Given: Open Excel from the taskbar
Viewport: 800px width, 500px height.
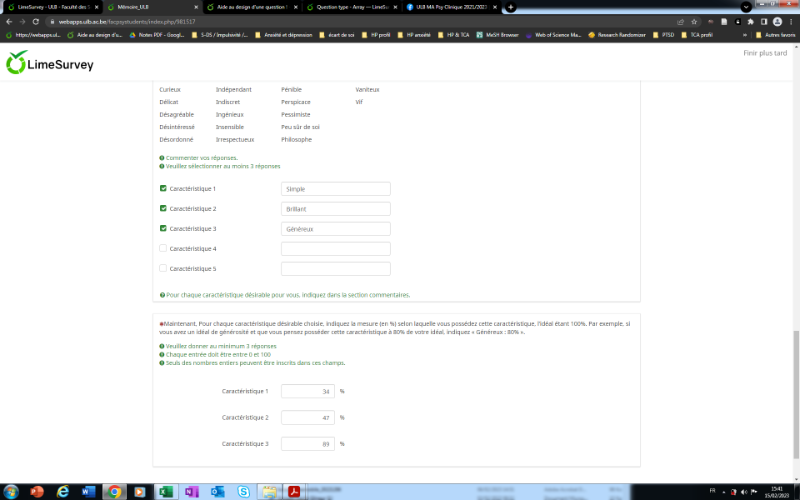Looking at the screenshot, I should 166,491.
